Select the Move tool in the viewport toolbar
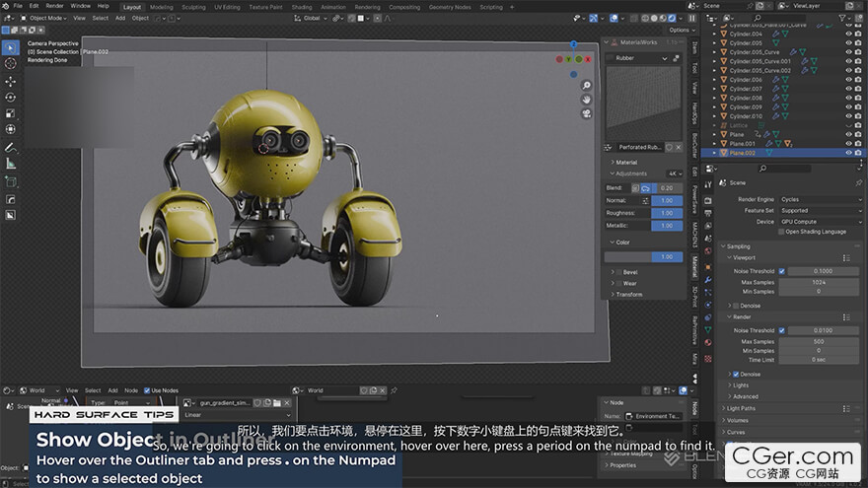 click(x=11, y=81)
